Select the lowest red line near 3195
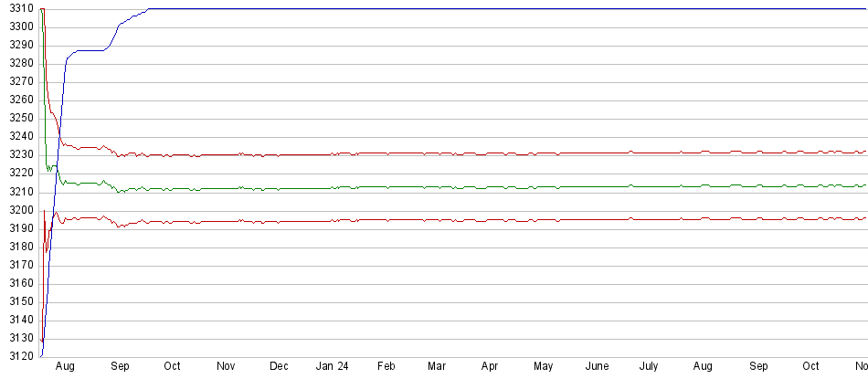 pos(457,220)
